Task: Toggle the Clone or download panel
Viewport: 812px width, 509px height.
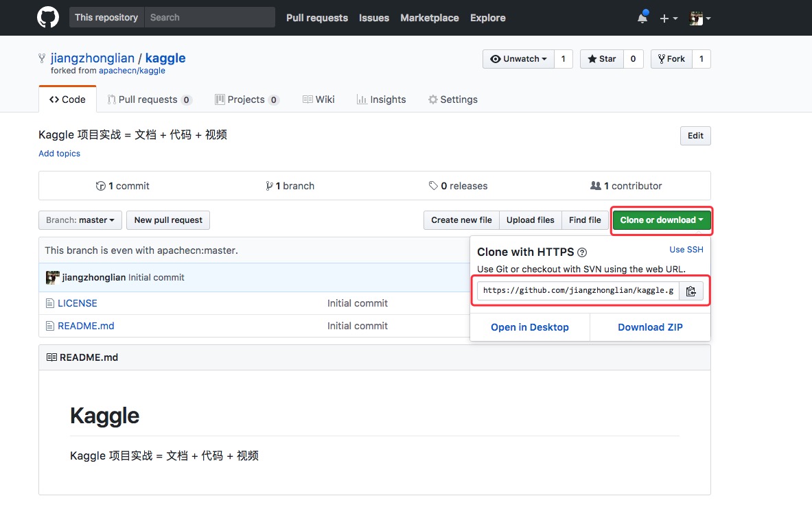Action: point(661,220)
